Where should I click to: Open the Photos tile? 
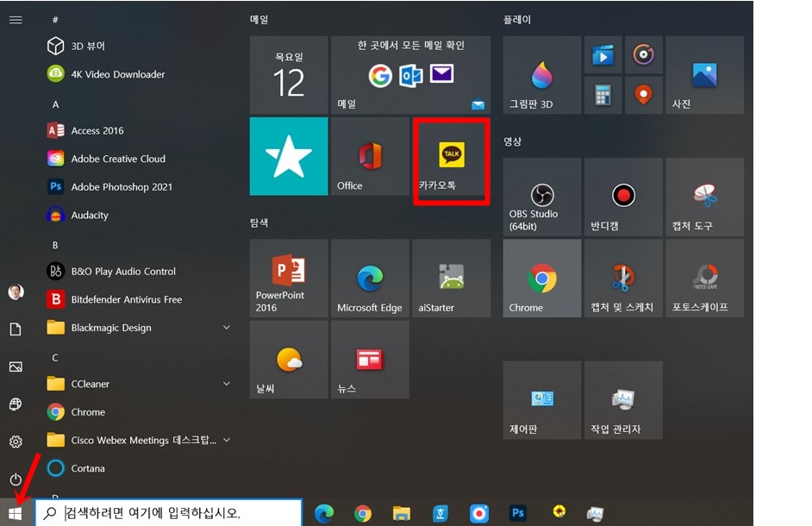(705, 75)
